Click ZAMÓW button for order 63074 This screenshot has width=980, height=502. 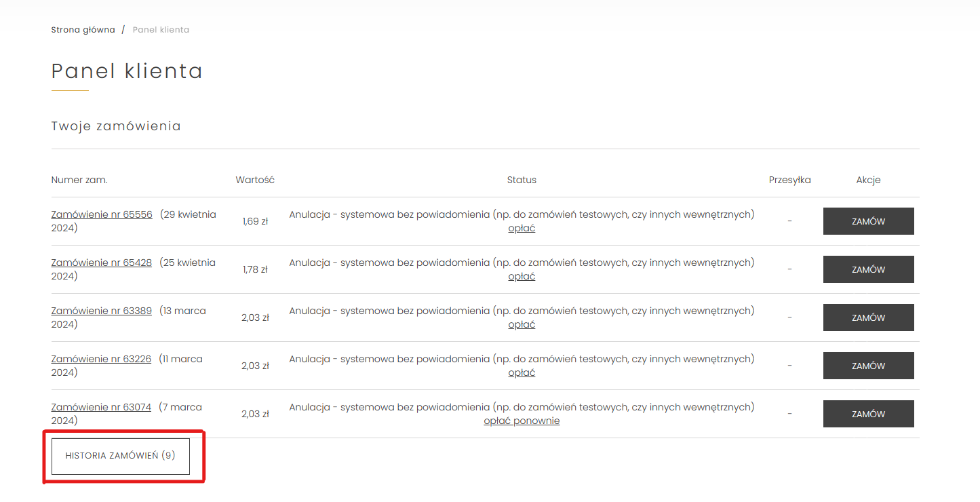tap(868, 414)
